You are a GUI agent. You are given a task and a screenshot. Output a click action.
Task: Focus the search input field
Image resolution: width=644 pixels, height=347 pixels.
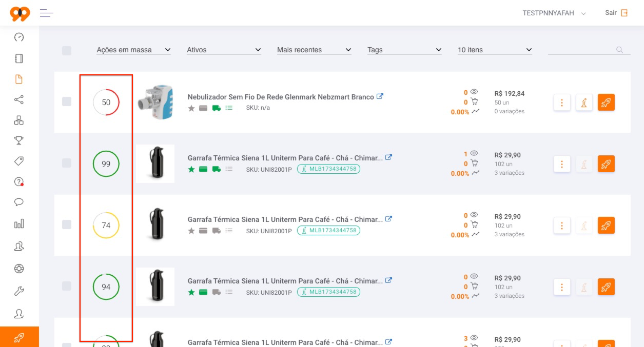(x=589, y=50)
